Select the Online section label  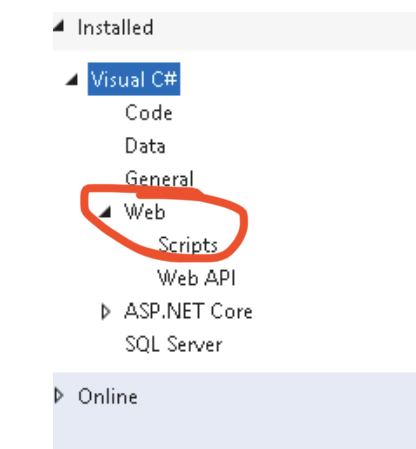click(x=108, y=396)
